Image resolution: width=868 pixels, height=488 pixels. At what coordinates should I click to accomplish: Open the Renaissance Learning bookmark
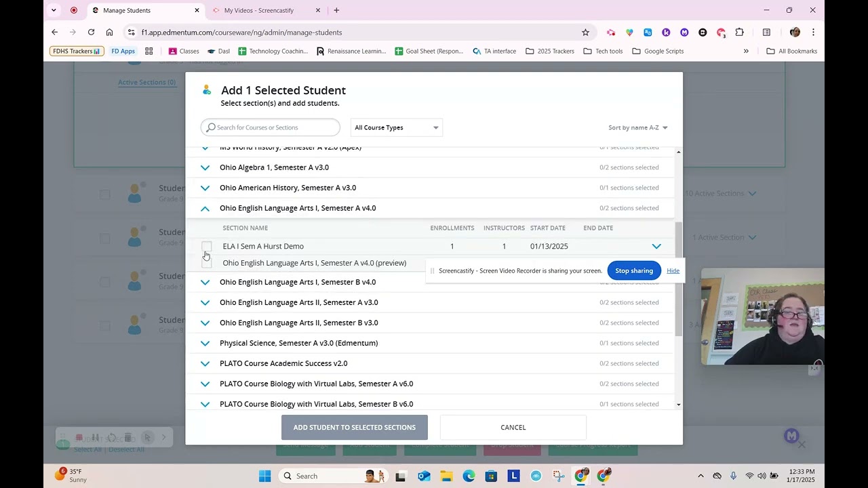[x=351, y=51]
